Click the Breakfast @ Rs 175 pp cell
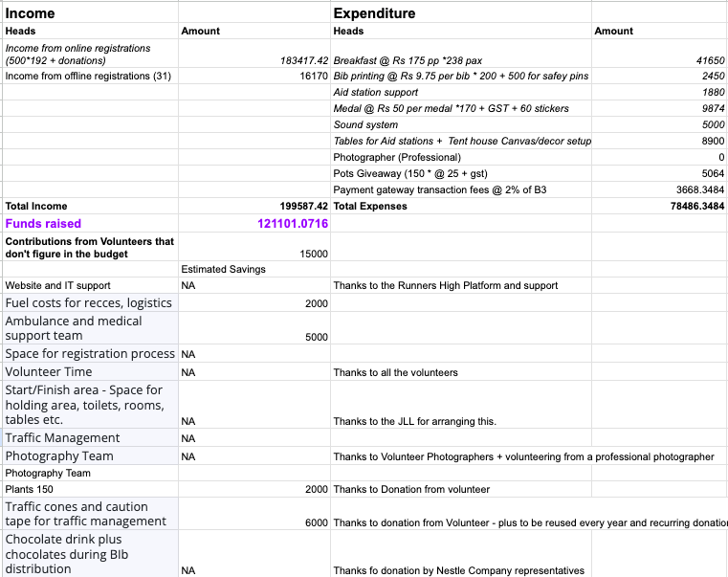 click(x=408, y=60)
